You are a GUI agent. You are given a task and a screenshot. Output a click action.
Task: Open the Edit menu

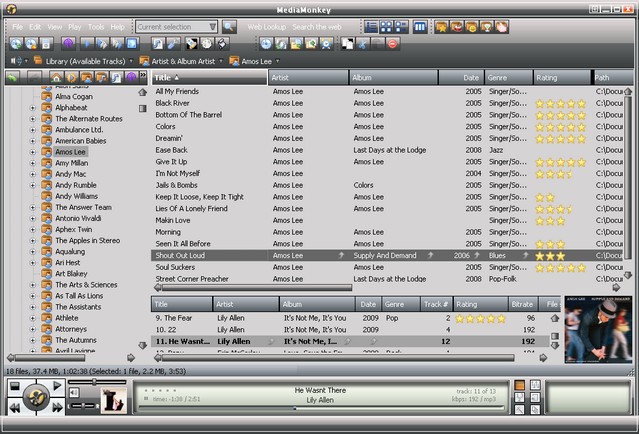pos(35,27)
